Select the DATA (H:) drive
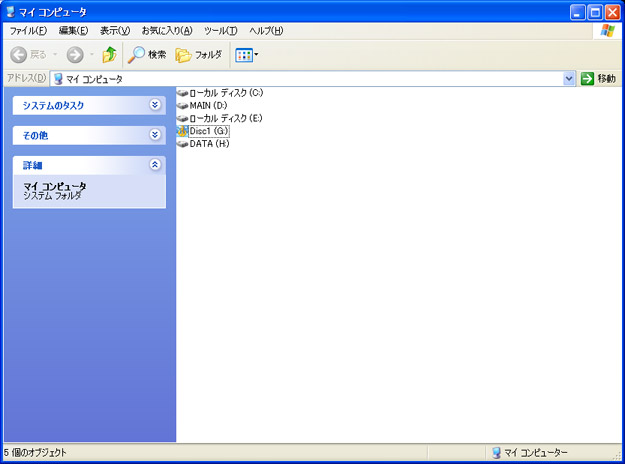This screenshot has height=464, width=625. [x=208, y=144]
